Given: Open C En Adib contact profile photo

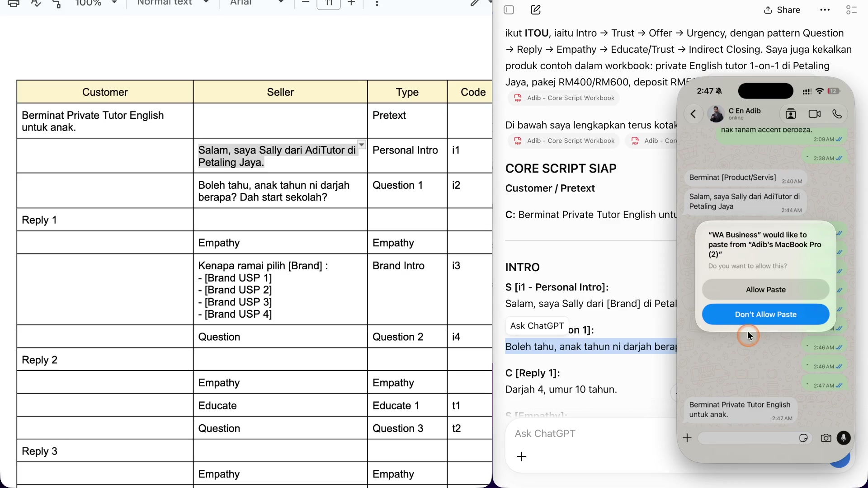Looking at the screenshot, I should 716,114.
